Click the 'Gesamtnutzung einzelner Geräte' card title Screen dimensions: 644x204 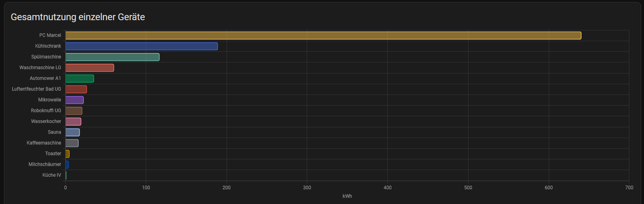[x=78, y=17]
